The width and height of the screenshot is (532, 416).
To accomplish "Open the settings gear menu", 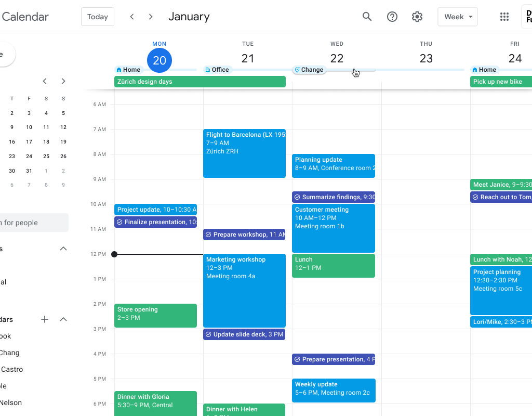I will click(417, 17).
